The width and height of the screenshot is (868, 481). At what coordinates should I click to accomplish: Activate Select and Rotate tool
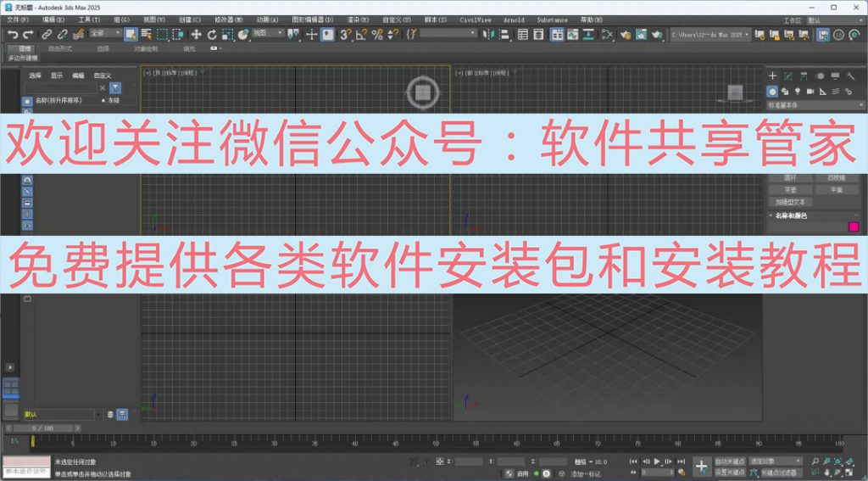pos(211,34)
